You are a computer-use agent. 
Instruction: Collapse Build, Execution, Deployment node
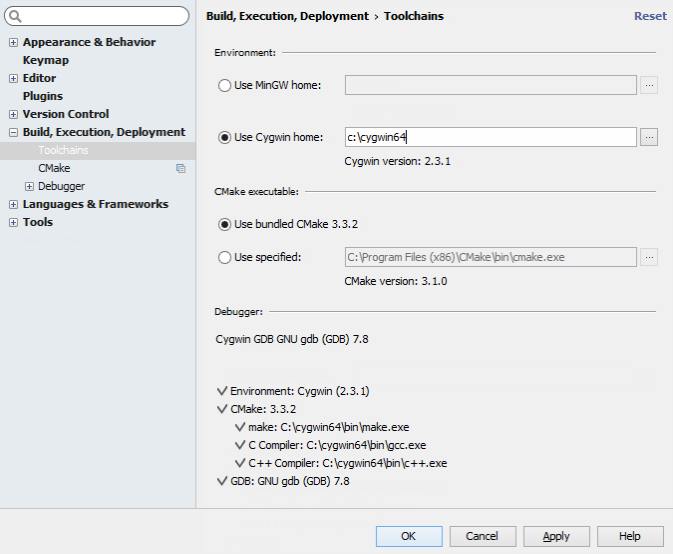point(13,132)
